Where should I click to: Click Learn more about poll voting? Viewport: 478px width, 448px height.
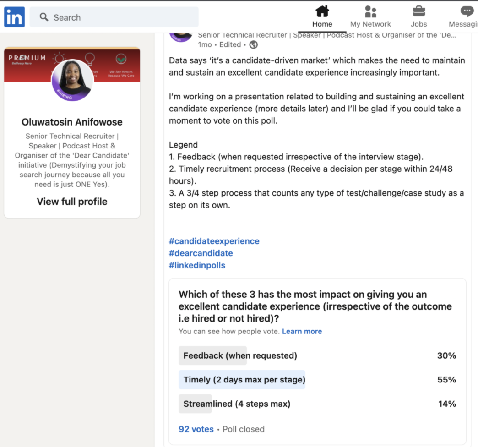coord(302,331)
